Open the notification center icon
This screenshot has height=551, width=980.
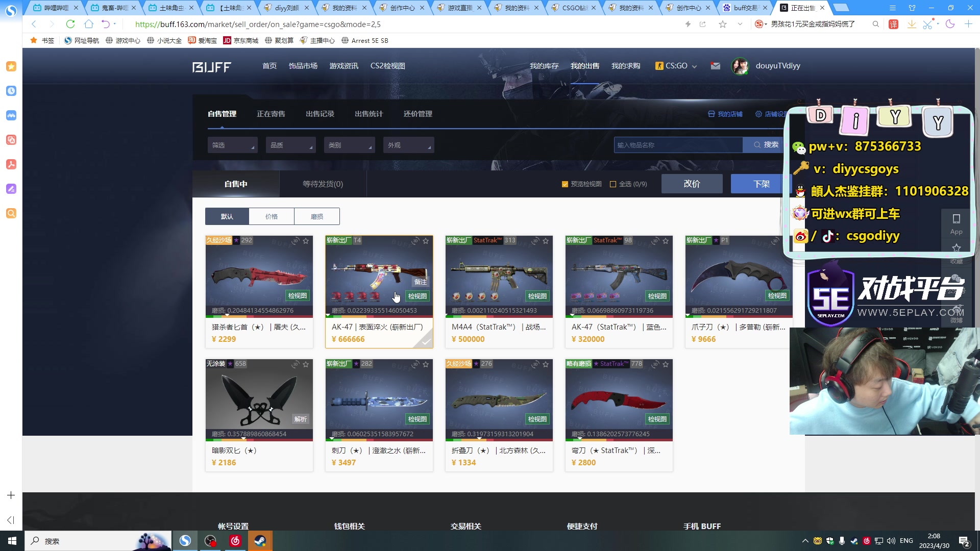(964, 541)
